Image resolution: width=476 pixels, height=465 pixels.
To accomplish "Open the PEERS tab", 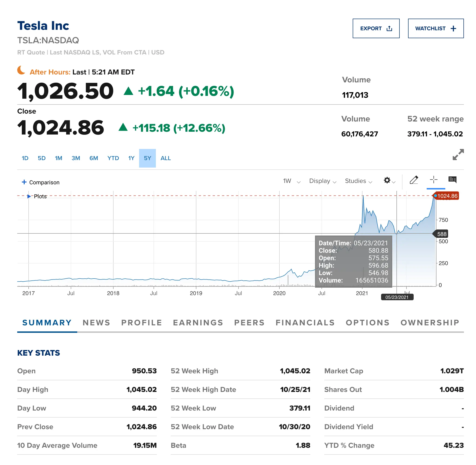I will [x=249, y=323].
